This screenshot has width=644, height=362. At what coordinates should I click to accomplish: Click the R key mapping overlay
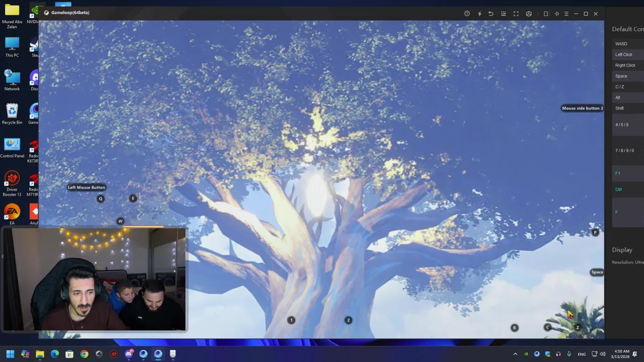[514, 328]
